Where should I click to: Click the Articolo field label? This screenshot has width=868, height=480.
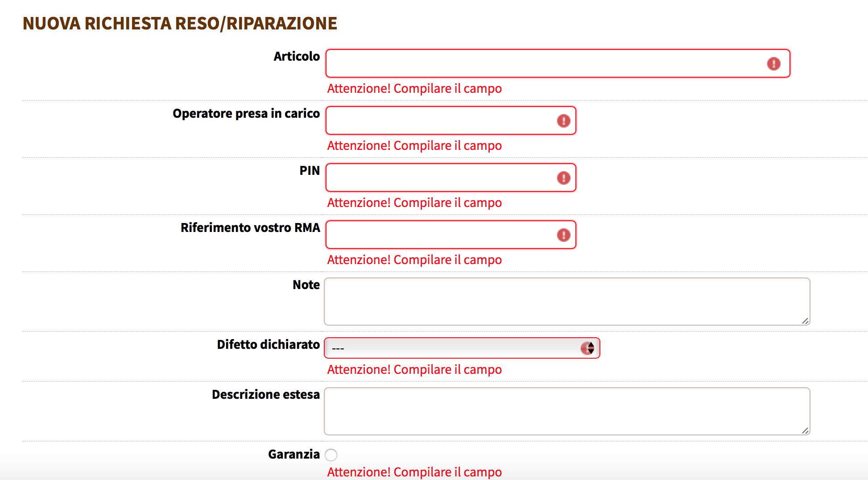297,57
